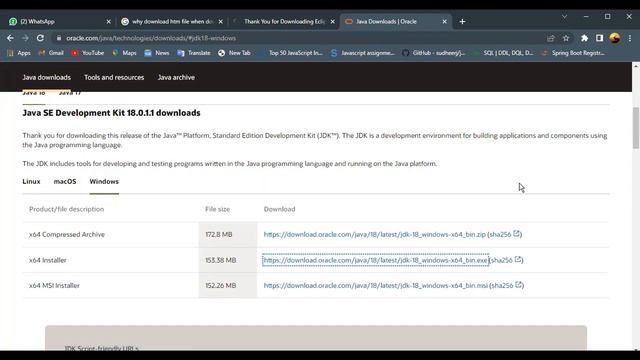Click the page vertical scrollbar thumb
Viewport: 640px width, 360px height.
[636, 128]
